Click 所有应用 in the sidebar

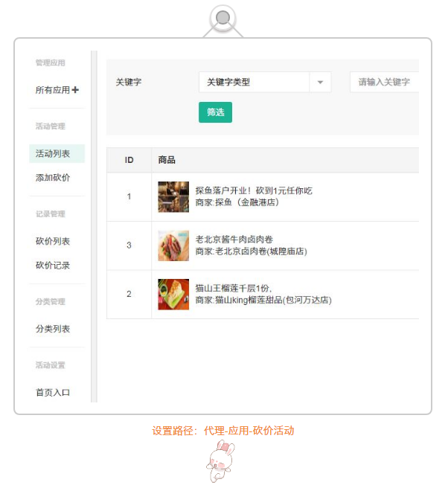[53, 90]
